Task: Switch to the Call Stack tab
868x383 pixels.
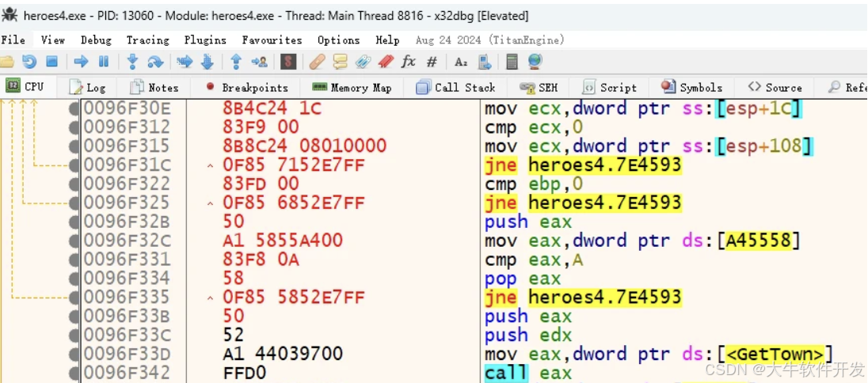Action: pos(455,88)
